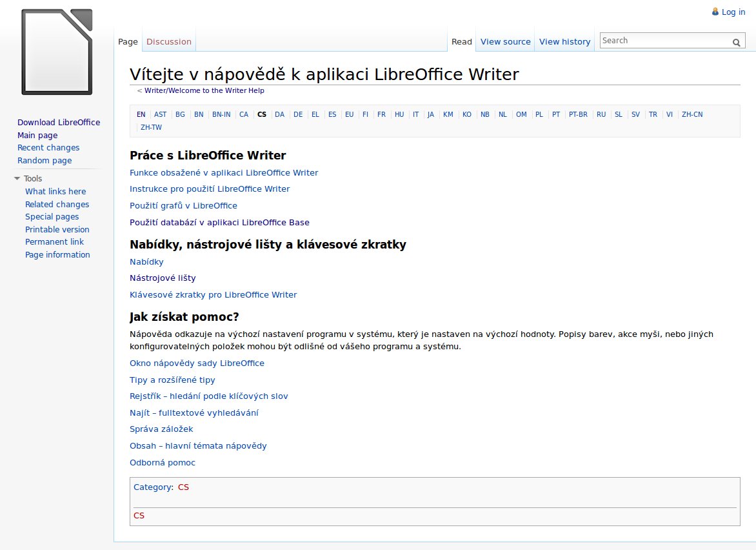Open Instrukce pro použití LibreOffice Writer
The image size is (756, 550).
(x=210, y=189)
